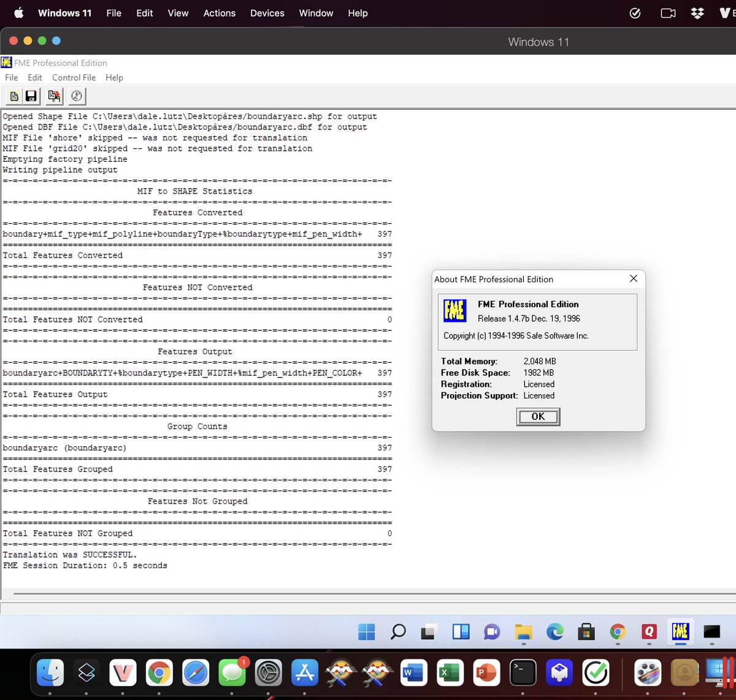Open the FME File menu
The width and height of the screenshot is (736, 700).
[12, 78]
